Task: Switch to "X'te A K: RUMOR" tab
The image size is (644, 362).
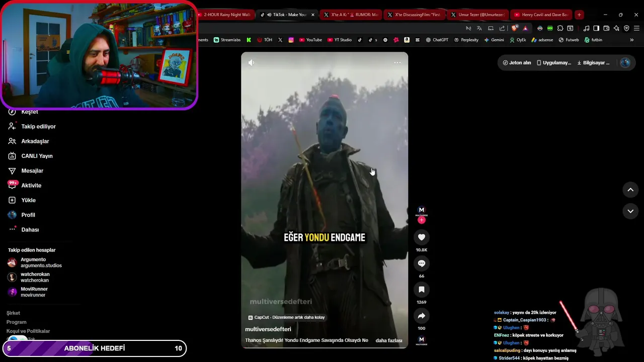Action: click(351, 15)
